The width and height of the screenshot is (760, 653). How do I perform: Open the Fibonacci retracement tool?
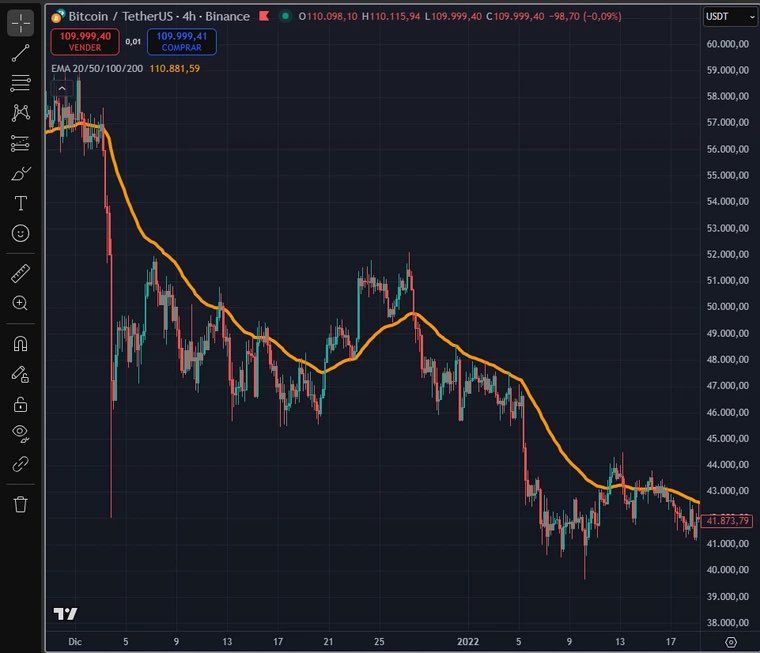coord(20,83)
